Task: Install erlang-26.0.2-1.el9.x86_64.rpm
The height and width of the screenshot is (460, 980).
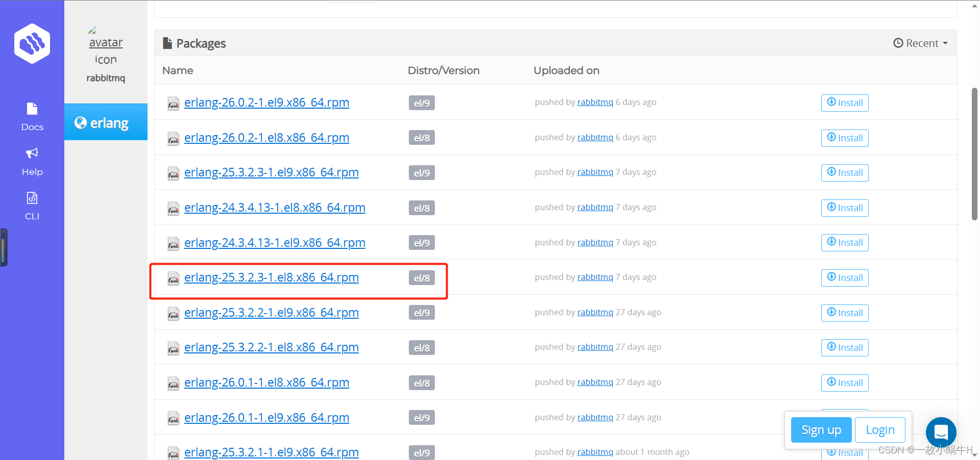Action: click(845, 103)
